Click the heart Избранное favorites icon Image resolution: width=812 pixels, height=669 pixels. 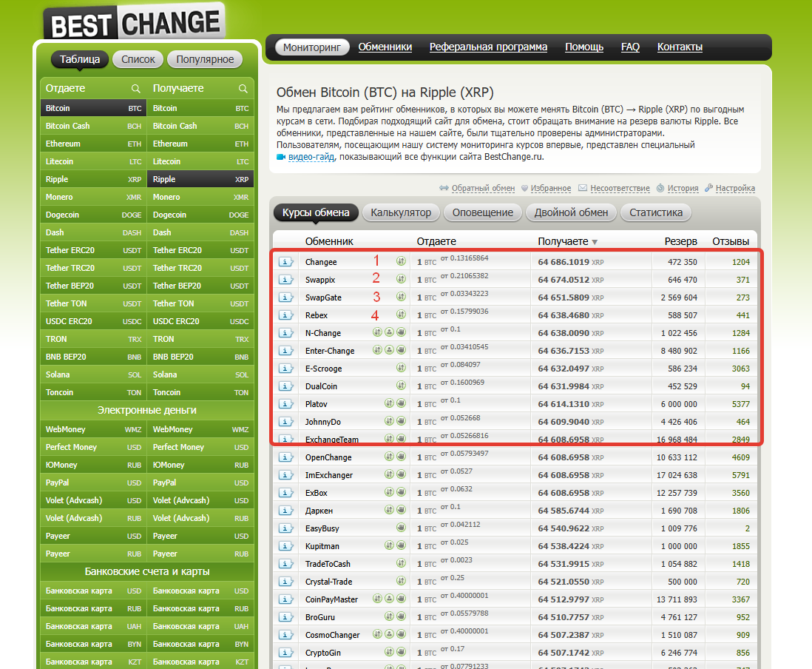(524, 189)
